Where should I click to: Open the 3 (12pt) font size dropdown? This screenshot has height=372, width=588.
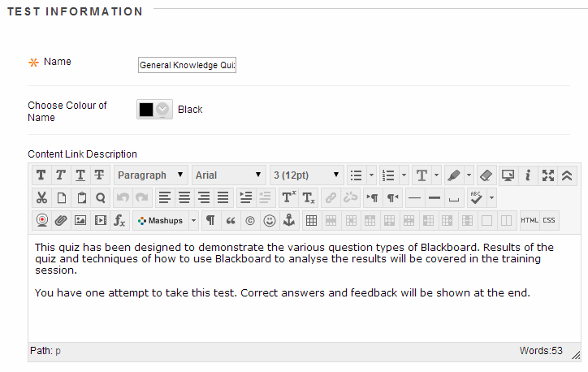(x=307, y=175)
